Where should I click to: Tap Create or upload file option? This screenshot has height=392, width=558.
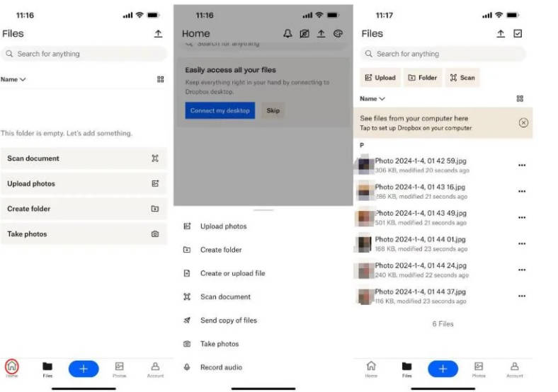click(232, 273)
